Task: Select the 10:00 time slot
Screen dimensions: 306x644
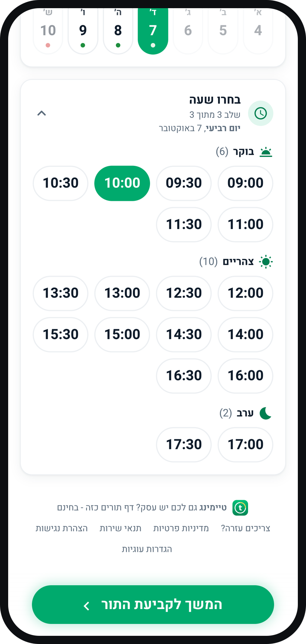Action: [122, 183]
